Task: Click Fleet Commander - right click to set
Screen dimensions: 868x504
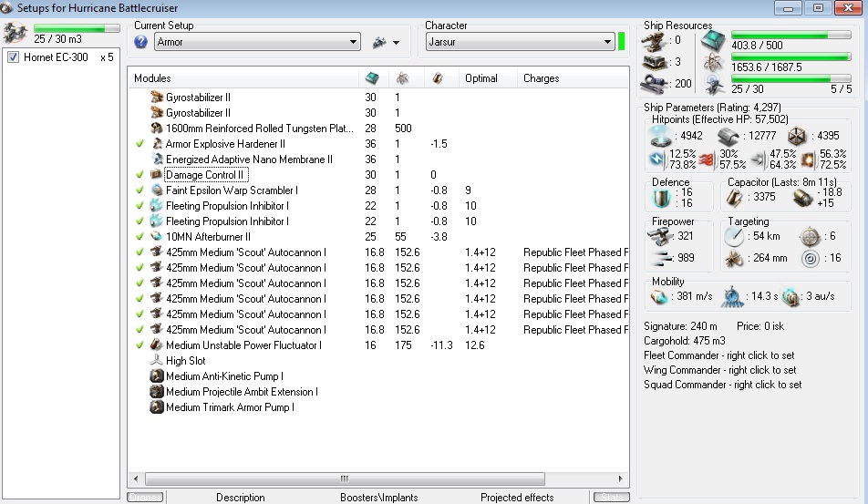Action: [x=718, y=355]
